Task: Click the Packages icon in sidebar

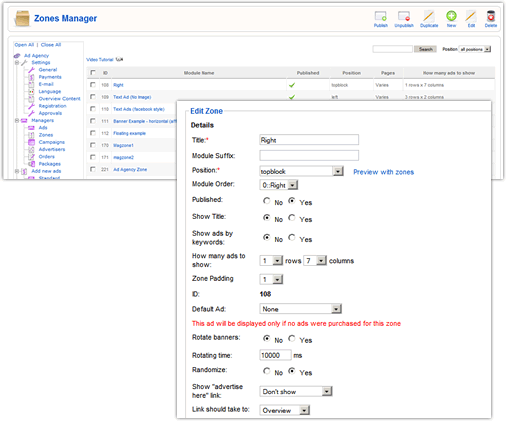Action: coord(31,164)
